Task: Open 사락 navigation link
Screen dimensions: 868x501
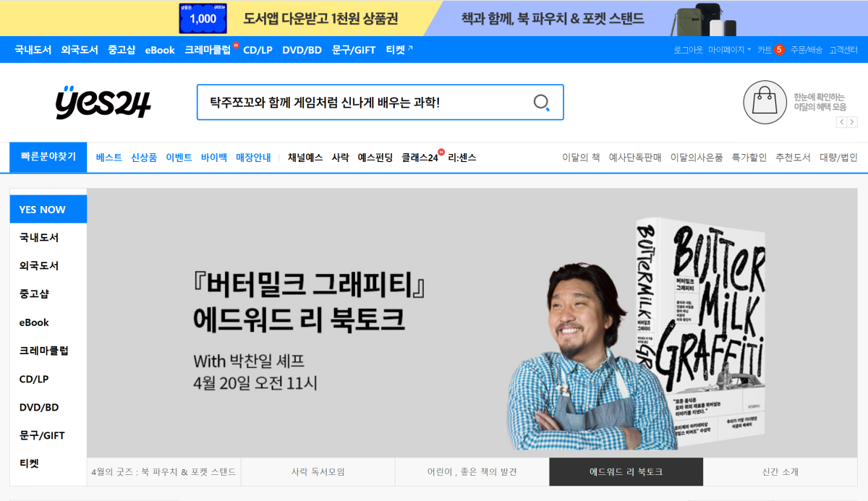Action: point(341,157)
